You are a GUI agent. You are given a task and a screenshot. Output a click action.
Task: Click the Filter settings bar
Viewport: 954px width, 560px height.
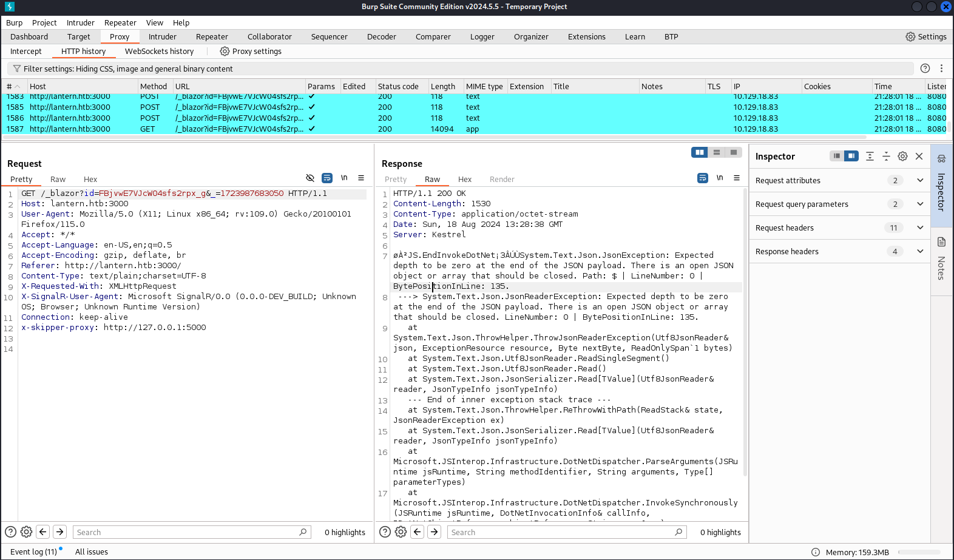[x=460, y=69]
